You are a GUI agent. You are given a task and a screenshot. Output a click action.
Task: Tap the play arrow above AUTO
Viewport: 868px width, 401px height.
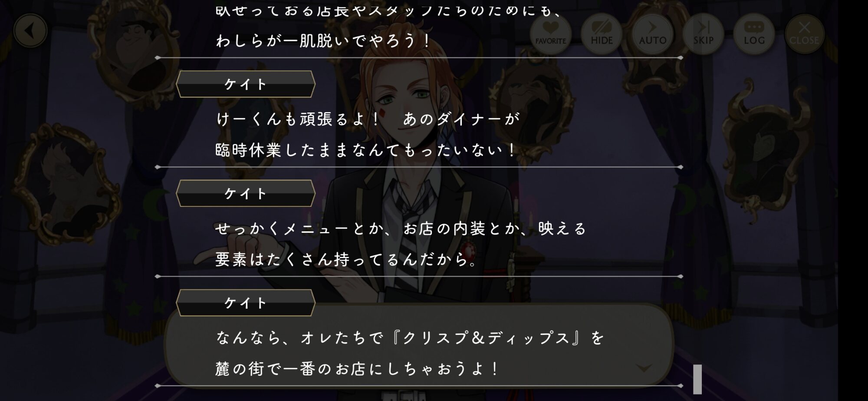click(x=652, y=27)
